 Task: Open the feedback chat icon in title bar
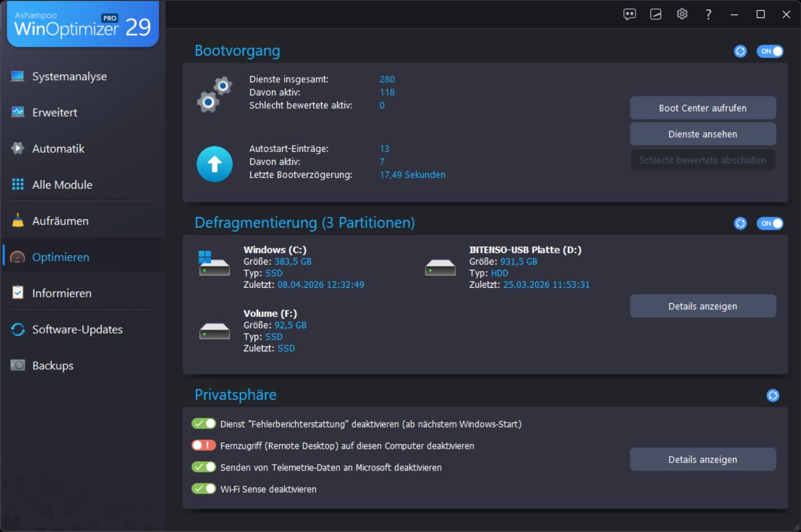[x=629, y=14]
